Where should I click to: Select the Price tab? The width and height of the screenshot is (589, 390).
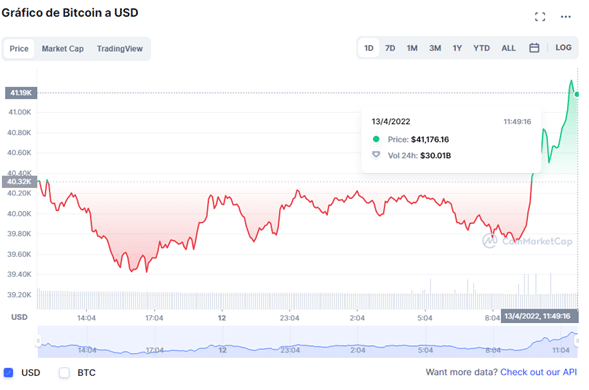coord(19,49)
